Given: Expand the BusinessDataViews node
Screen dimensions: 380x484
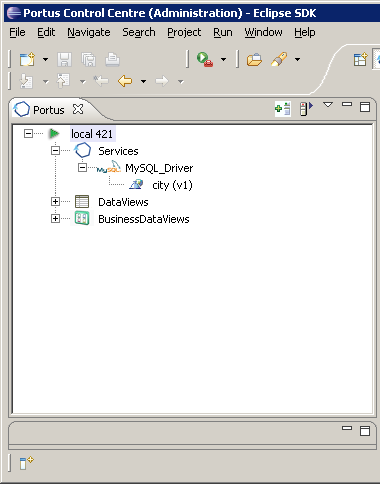Looking at the screenshot, I should click(x=55, y=219).
